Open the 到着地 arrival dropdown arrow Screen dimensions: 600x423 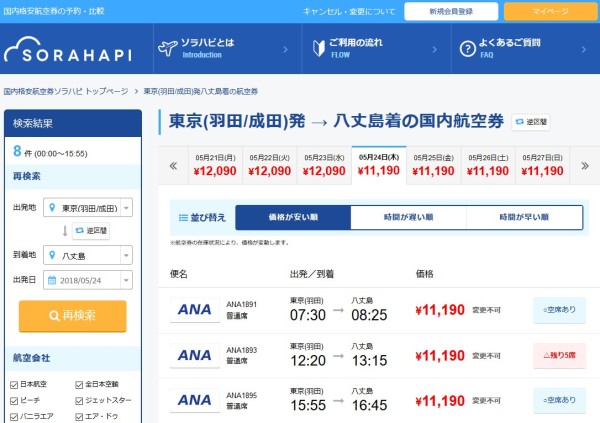pos(126,255)
